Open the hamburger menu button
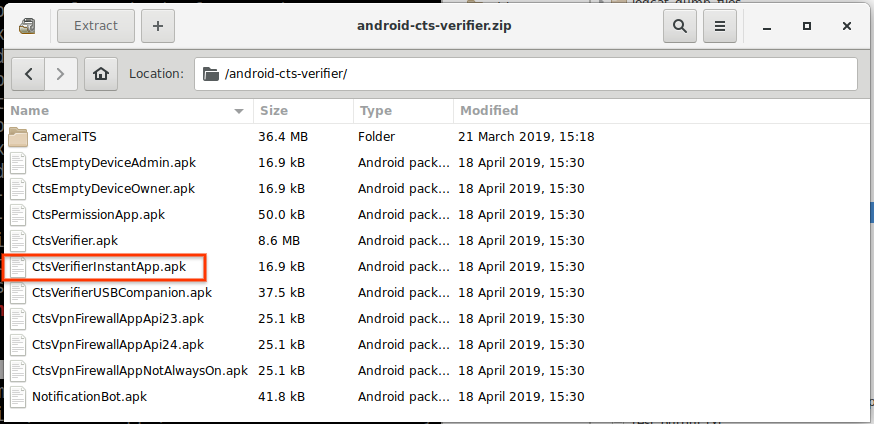This screenshot has height=426, width=876. click(x=719, y=25)
